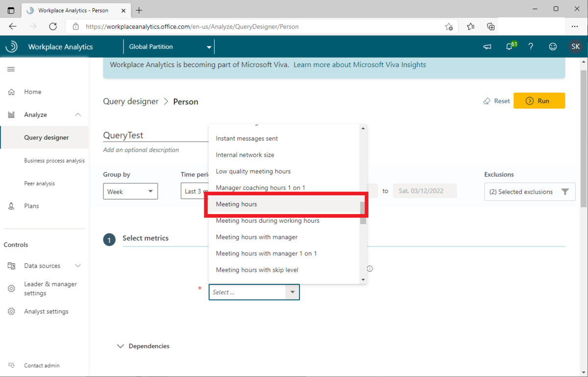Click the end date Sat, 03/12/2022 field

click(x=425, y=191)
